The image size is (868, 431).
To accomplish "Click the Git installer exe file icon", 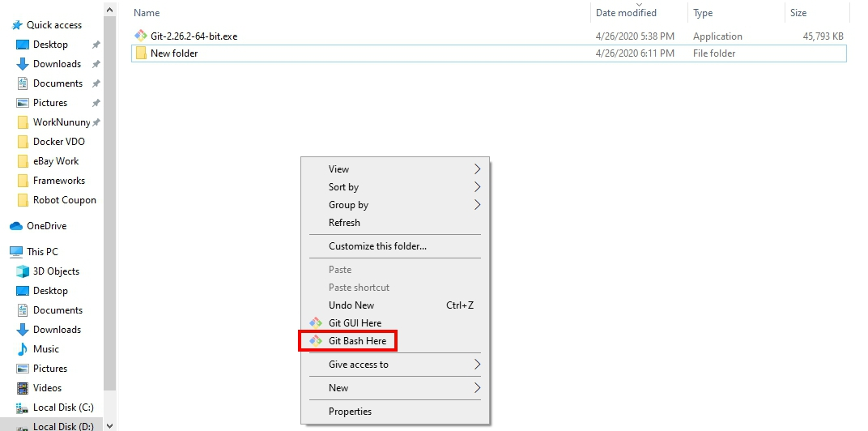I will click(x=141, y=36).
